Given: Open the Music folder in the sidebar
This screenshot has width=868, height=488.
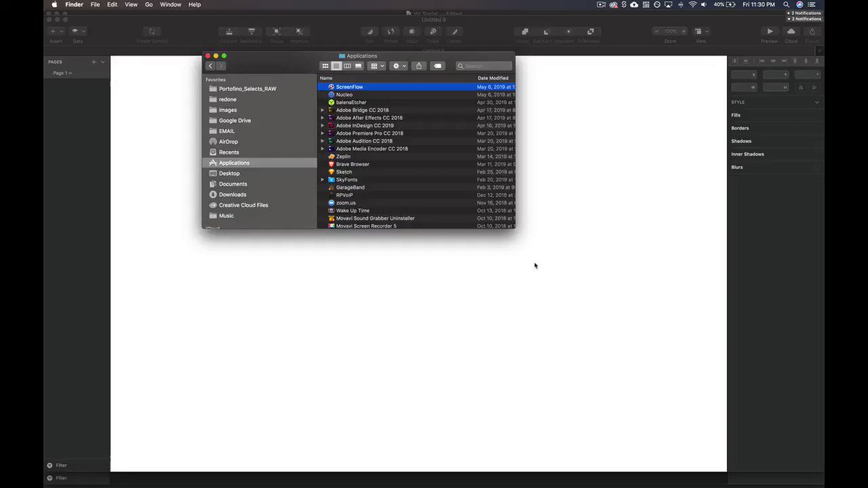Looking at the screenshot, I should (259, 215).
